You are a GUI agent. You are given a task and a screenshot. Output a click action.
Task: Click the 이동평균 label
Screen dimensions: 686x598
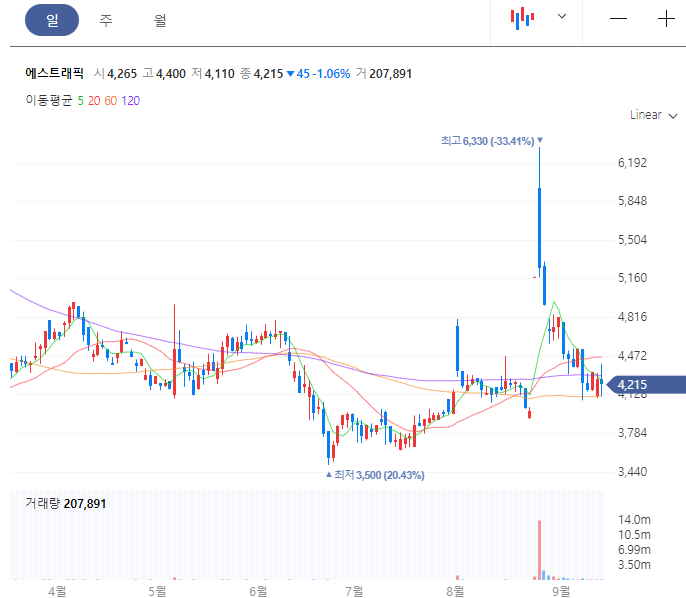pos(49,101)
